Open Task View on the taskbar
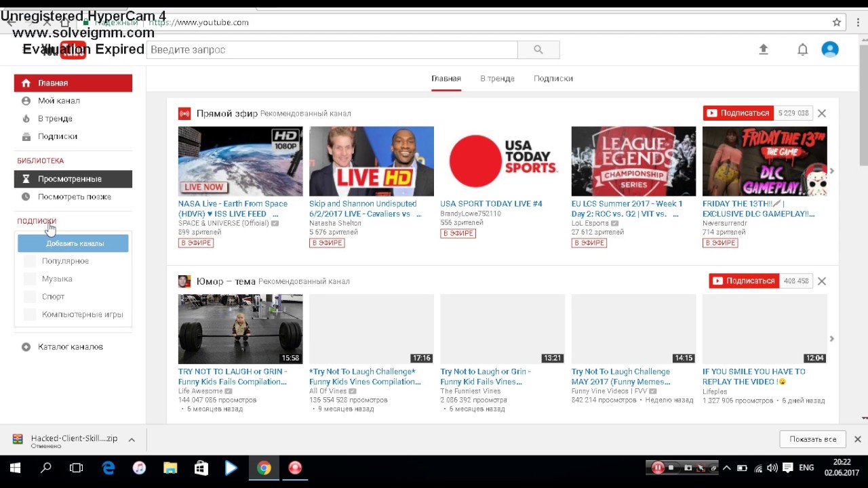 point(77,468)
